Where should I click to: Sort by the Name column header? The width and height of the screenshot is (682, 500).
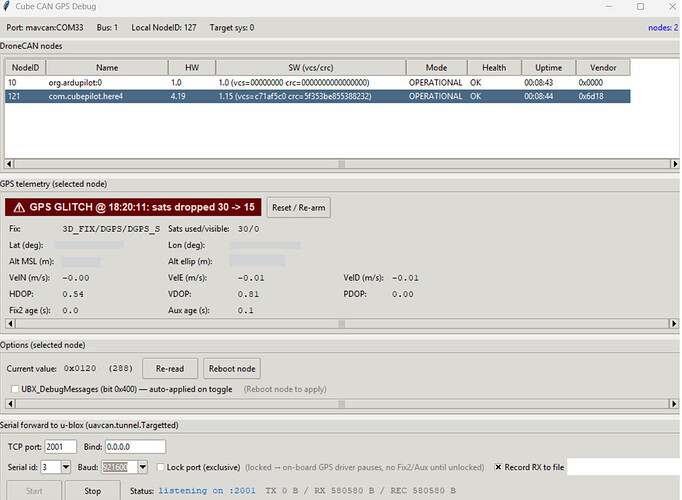click(x=107, y=68)
